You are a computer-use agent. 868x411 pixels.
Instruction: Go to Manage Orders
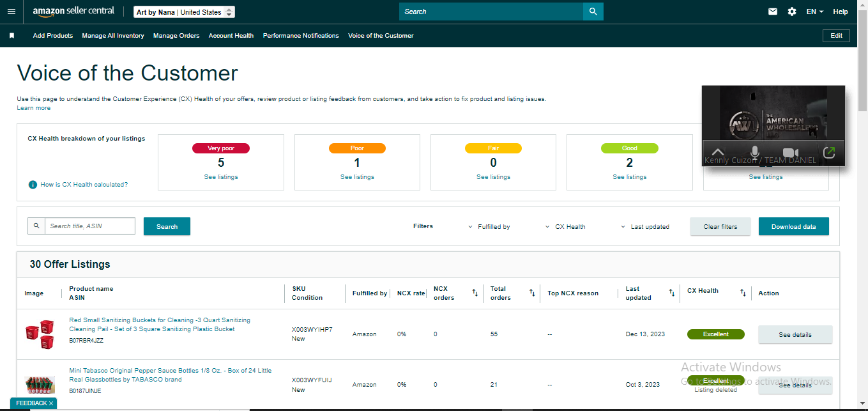point(176,36)
